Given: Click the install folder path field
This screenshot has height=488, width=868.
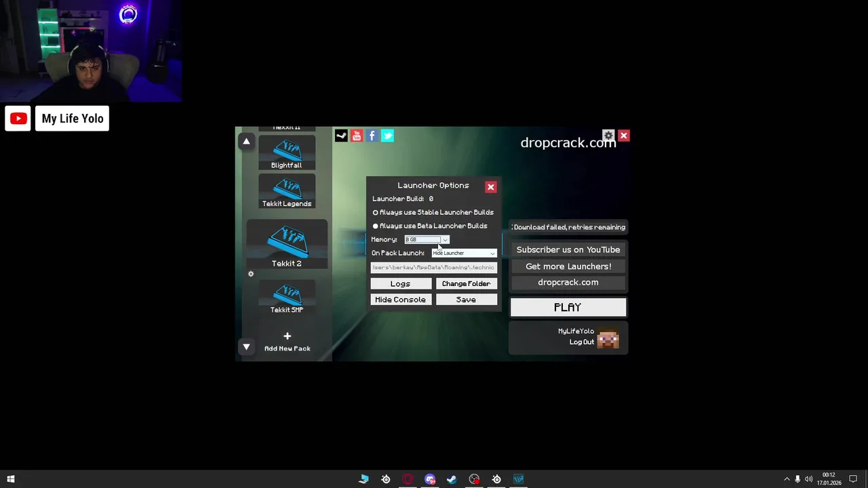Looking at the screenshot, I should click(433, 267).
